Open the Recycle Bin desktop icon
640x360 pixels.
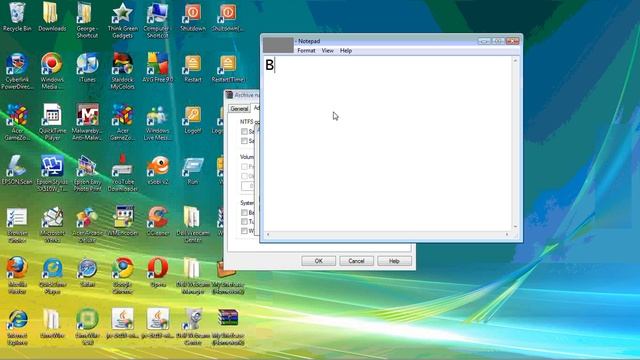(17, 17)
